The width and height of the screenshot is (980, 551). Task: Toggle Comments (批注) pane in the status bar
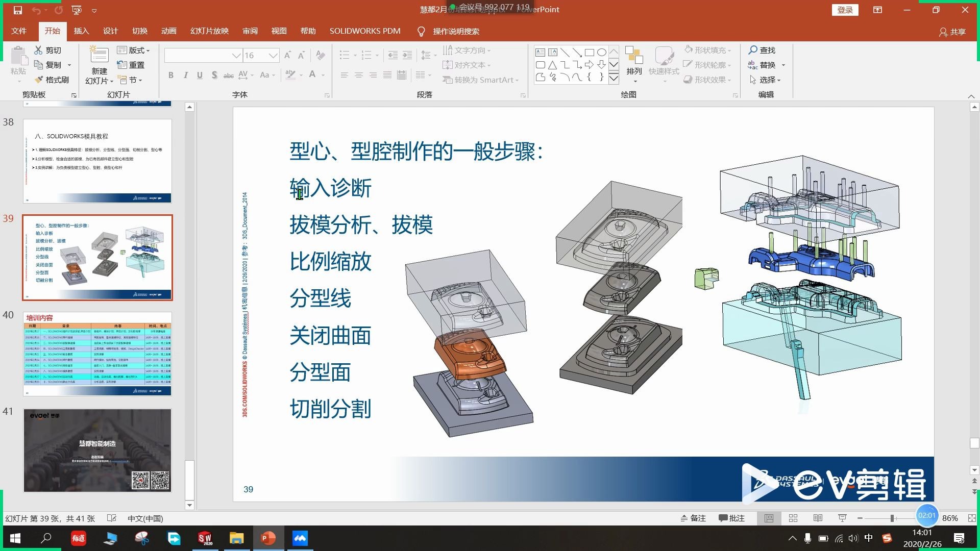tap(731, 518)
